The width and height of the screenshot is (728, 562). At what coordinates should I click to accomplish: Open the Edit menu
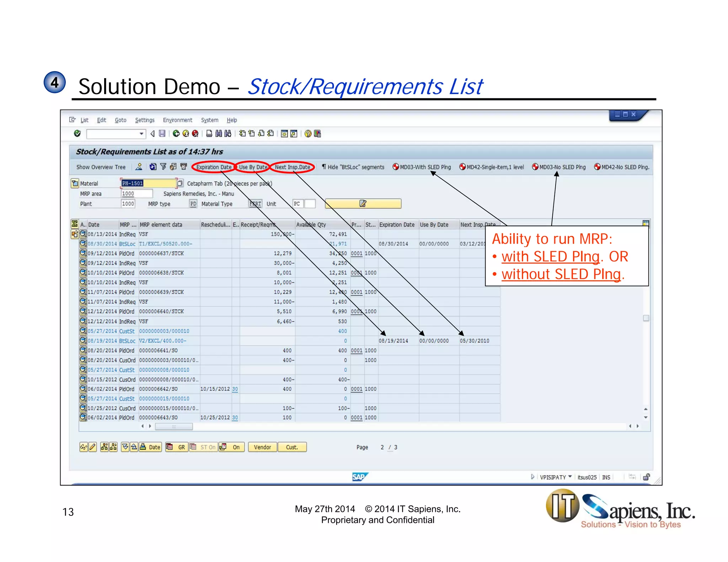pyautogui.click(x=102, y=120)
